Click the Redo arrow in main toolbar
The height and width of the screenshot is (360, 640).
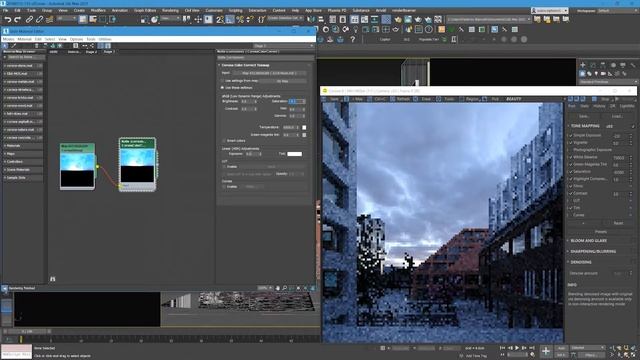[x=18, y=19]
